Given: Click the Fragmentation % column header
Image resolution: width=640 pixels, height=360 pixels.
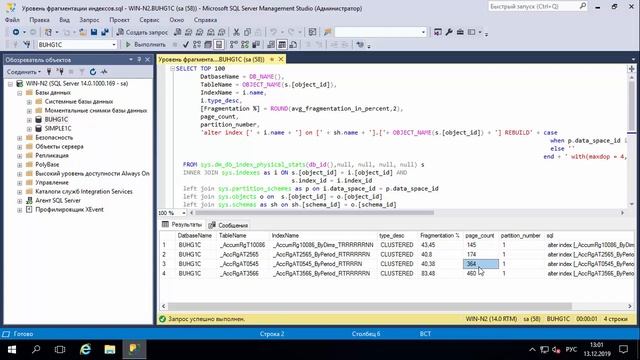Looking at the screenshot, I should 440,236.
